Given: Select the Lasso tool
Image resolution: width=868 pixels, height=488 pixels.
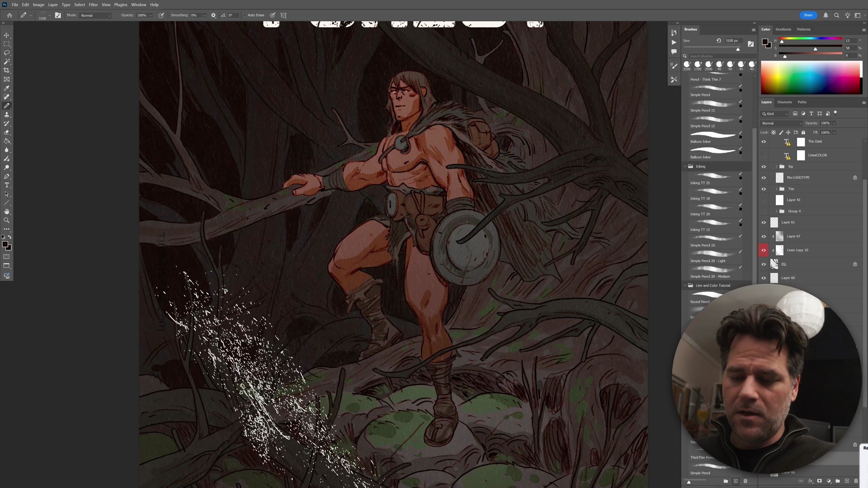Looking at the screenshot, I should coord(7,53).
